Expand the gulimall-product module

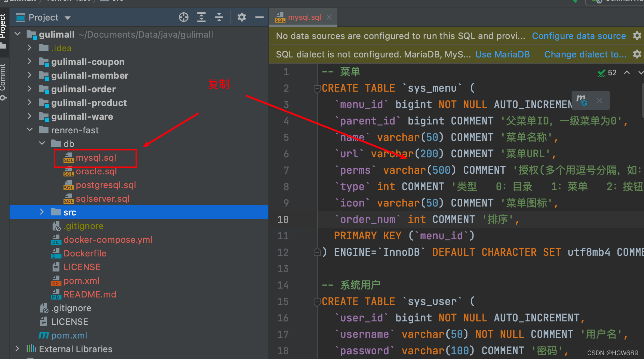[29, 103]
